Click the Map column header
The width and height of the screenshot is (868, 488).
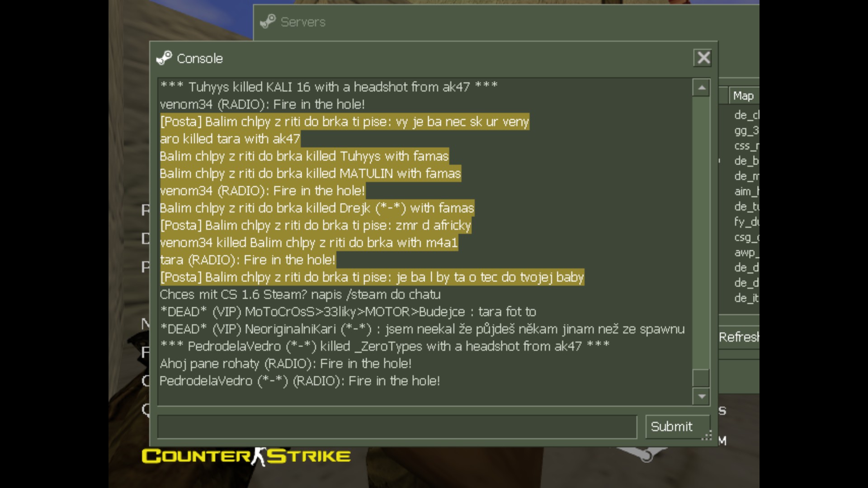click(744, 96)
